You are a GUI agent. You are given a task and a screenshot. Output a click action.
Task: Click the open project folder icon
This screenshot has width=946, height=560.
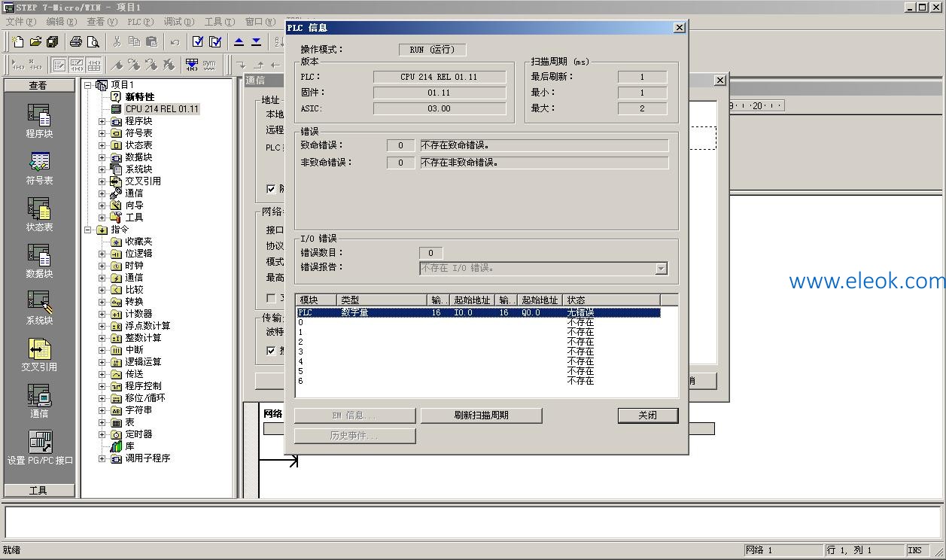[35, 42]
